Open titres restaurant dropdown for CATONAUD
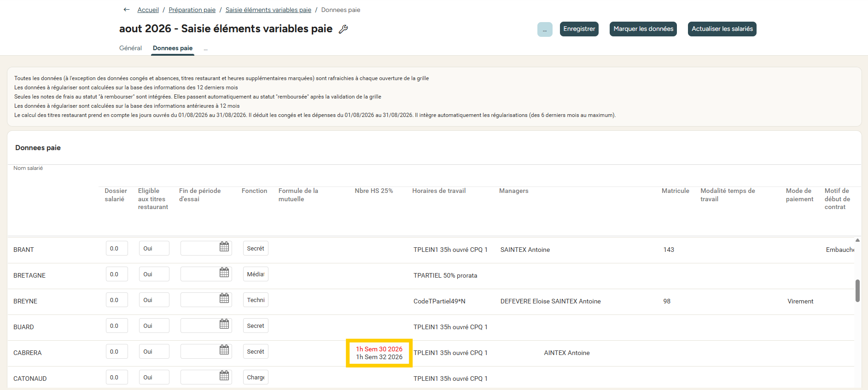Image resolution: width=868 pixels, height=390 pixels. pyautogui.click(x=154, y=377)
